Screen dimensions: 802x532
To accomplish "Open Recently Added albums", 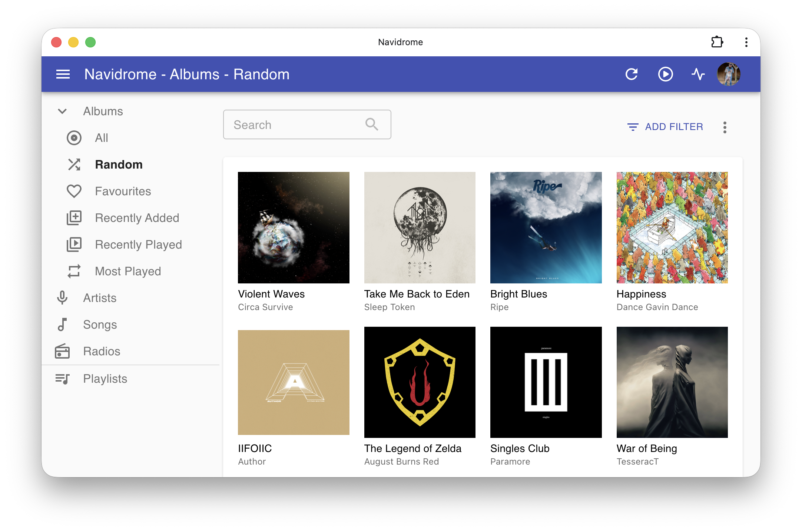I will coord(130,218).
